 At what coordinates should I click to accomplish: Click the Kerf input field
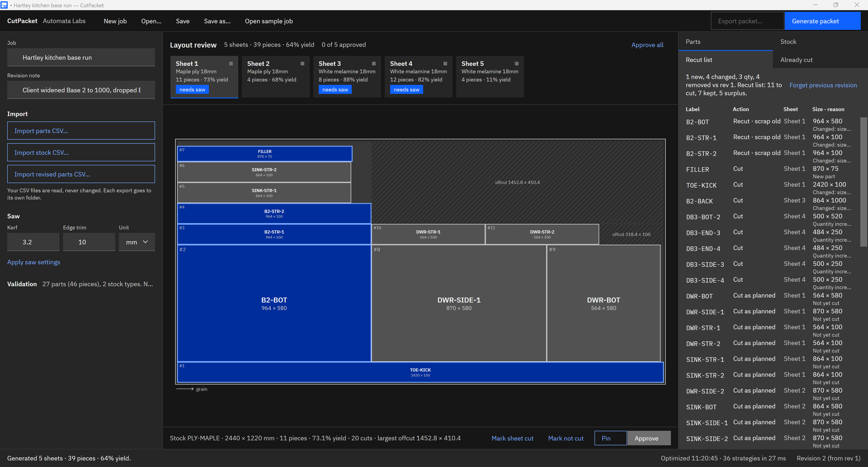[x=33, y=242]
